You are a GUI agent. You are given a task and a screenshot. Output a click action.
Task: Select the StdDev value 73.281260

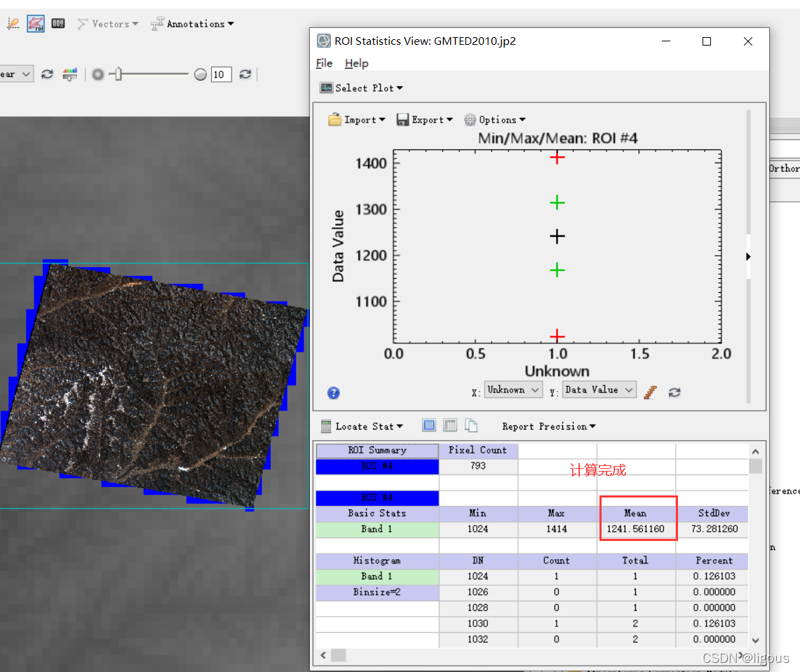pyautogui.click(x=714, y=529)
